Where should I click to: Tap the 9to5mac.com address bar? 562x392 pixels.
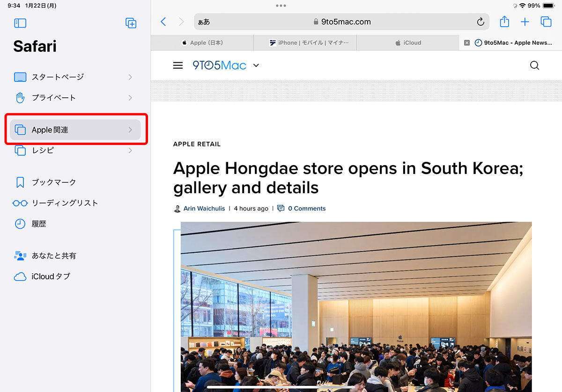[x=341, y=22]
